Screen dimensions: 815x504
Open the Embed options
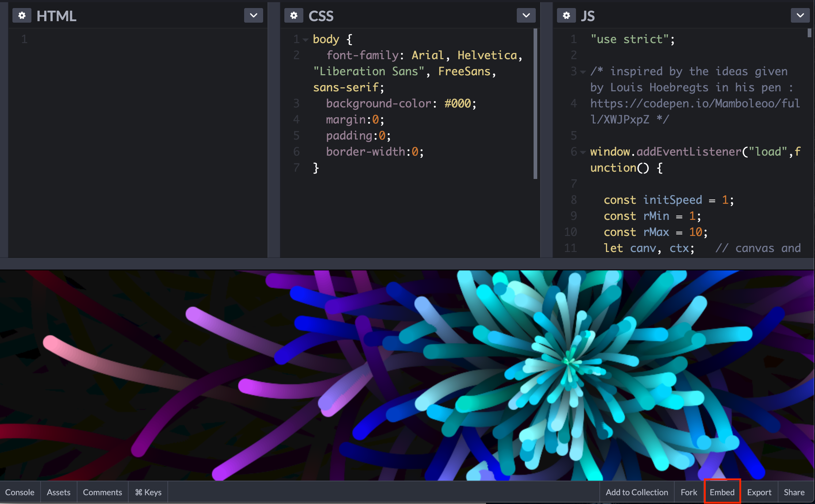coord(722,492)
